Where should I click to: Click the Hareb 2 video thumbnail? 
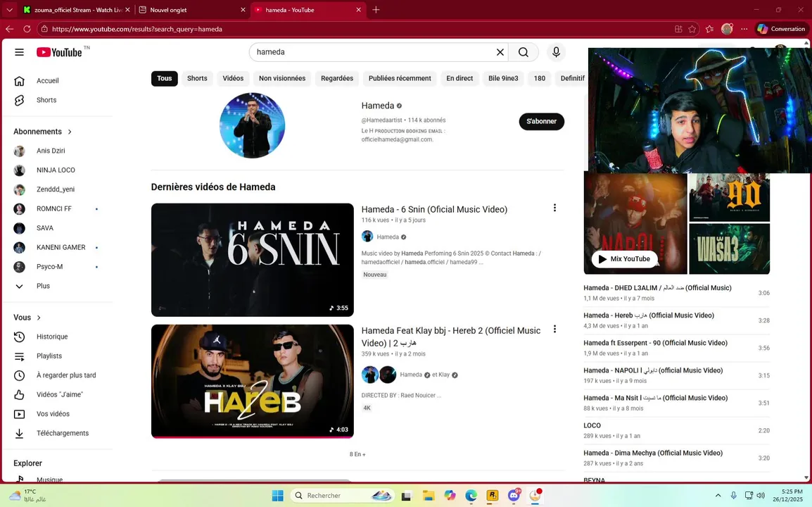252,381
